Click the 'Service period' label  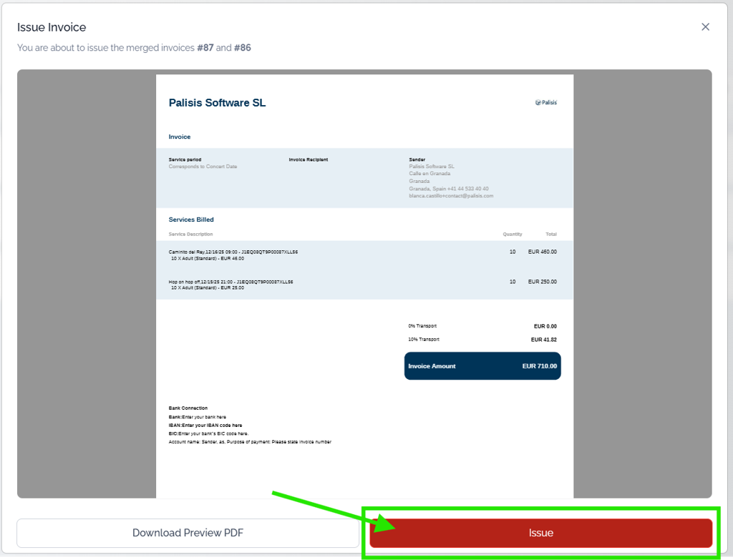pos(185,159)
